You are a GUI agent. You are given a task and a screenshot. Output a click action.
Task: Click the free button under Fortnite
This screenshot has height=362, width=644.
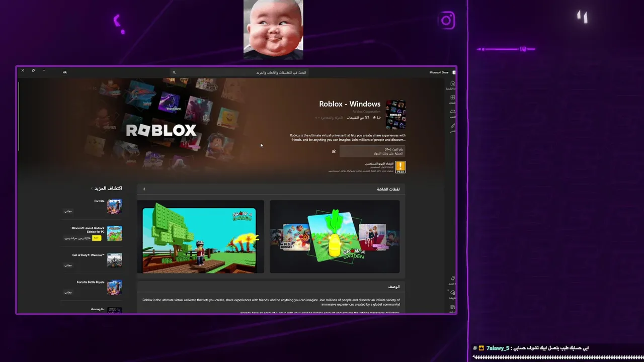pos(68,211)
